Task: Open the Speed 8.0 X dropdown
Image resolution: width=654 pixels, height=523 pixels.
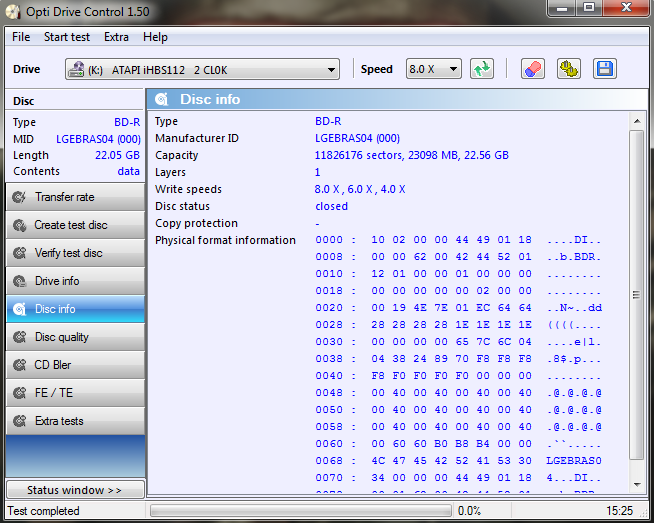Action: [434, 69]
